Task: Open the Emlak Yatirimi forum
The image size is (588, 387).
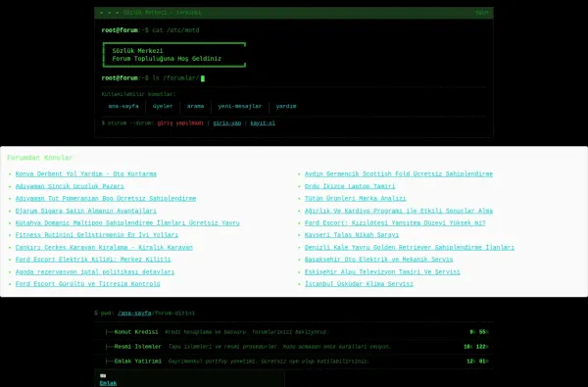Action: coord(137,362)
